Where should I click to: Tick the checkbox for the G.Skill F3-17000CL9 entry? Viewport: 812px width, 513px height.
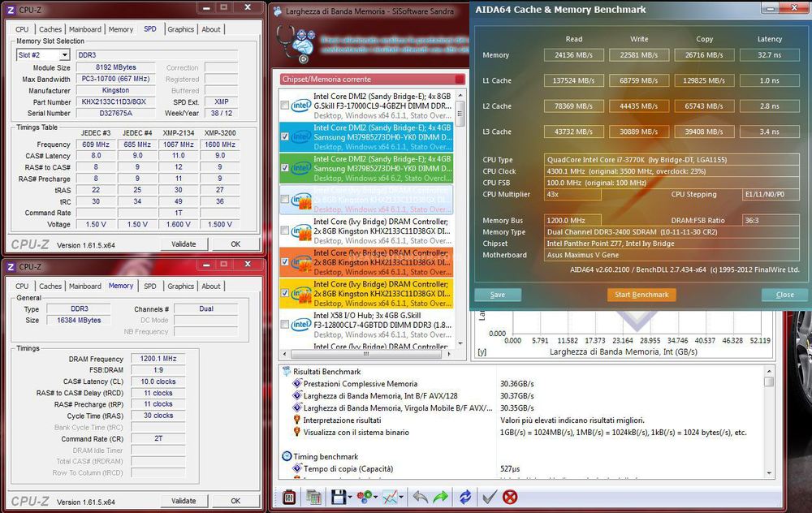pos(284,106)
